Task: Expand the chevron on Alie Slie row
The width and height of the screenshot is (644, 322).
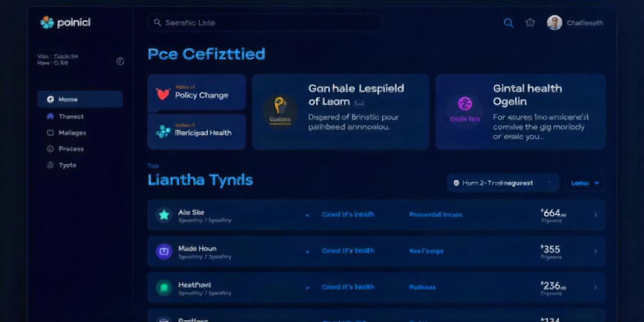Action: (x=596, y=215)
